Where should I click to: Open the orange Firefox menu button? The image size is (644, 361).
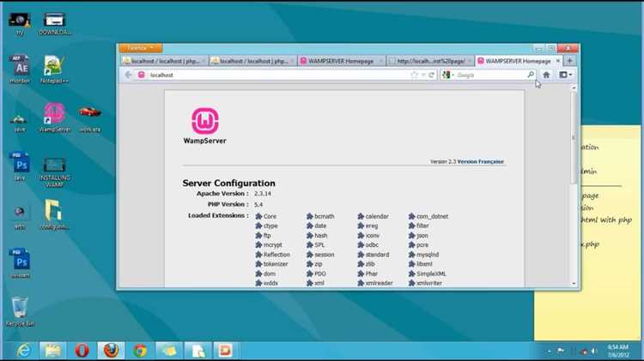(x=140, y=48)
